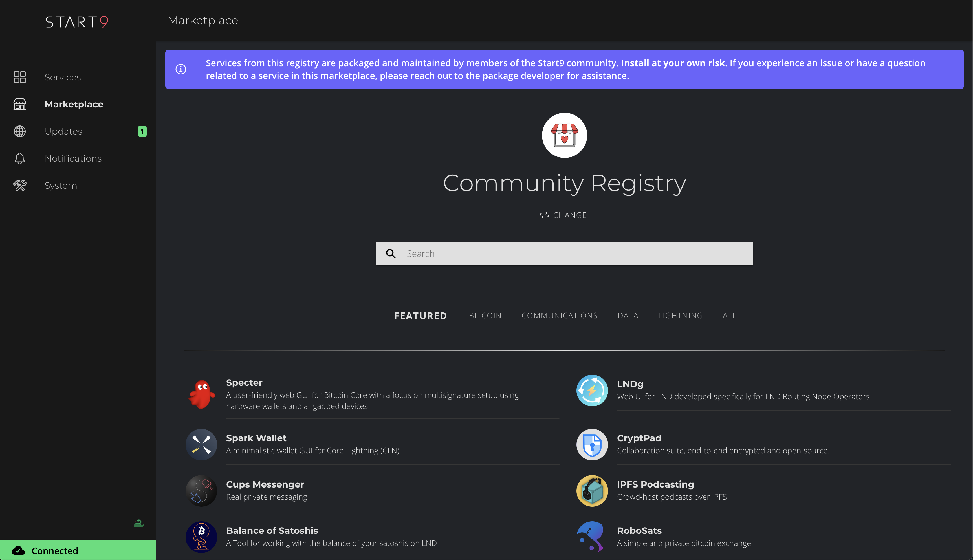Click the Specter application icon

coord(201,393)
